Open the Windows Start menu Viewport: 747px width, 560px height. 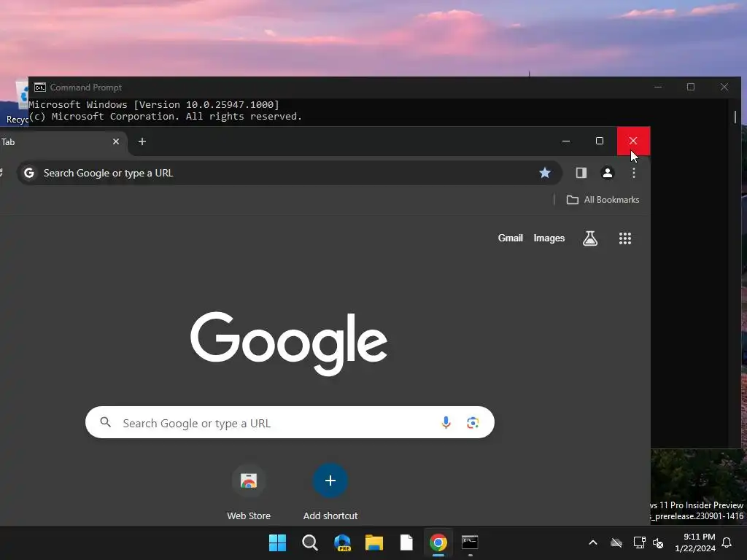pos(277,542)
